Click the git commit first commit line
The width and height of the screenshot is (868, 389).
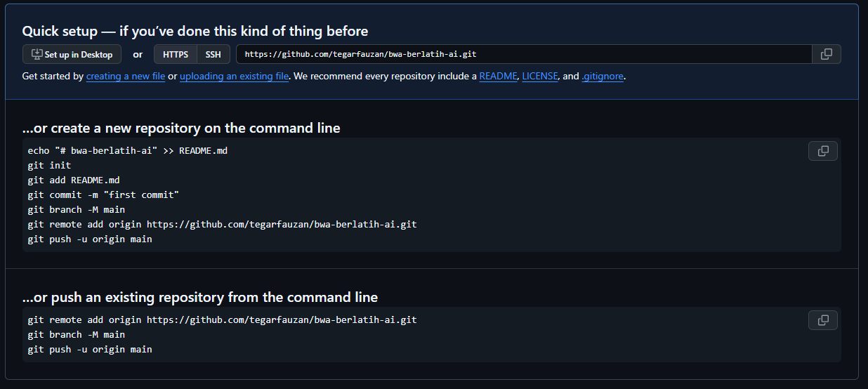103,194
